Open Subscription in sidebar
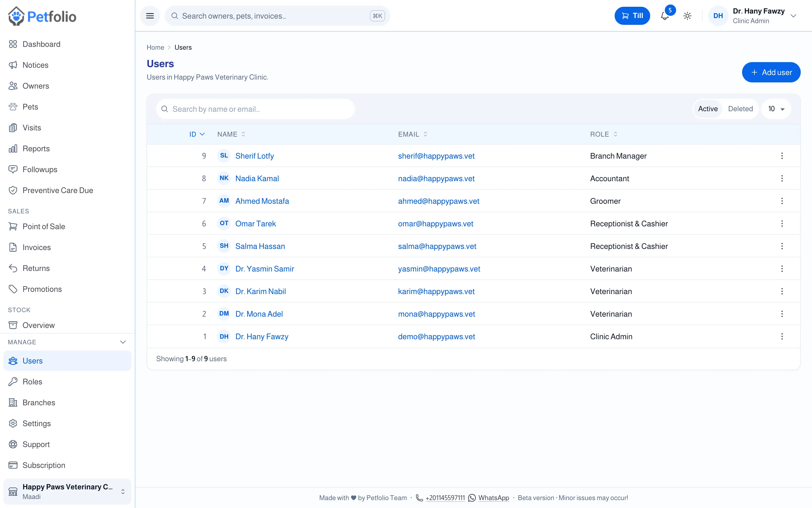The height and width of the screenshot is (508, 812). click(67, 465)
